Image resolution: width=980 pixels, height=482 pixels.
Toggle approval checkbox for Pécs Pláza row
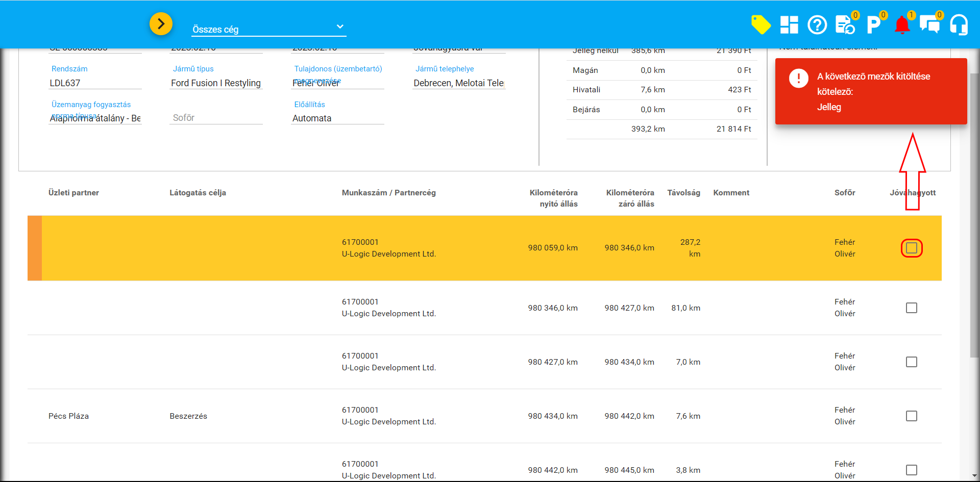[912, 416]
